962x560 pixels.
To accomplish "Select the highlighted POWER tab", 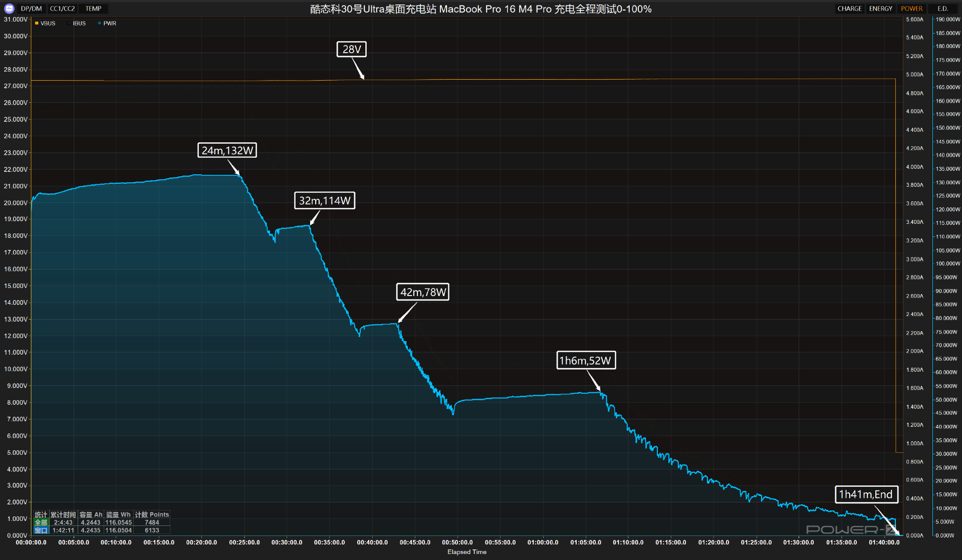I will [x=911, y=9].
